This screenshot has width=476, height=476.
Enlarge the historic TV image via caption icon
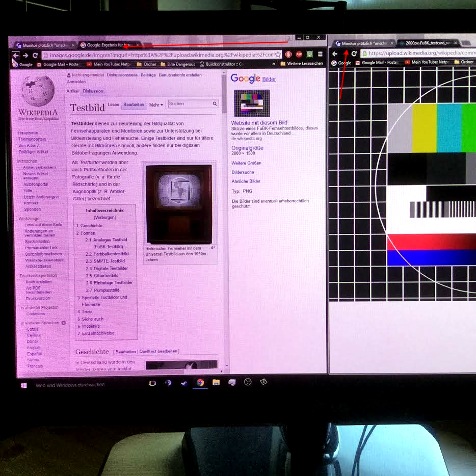tap(214, 247)
